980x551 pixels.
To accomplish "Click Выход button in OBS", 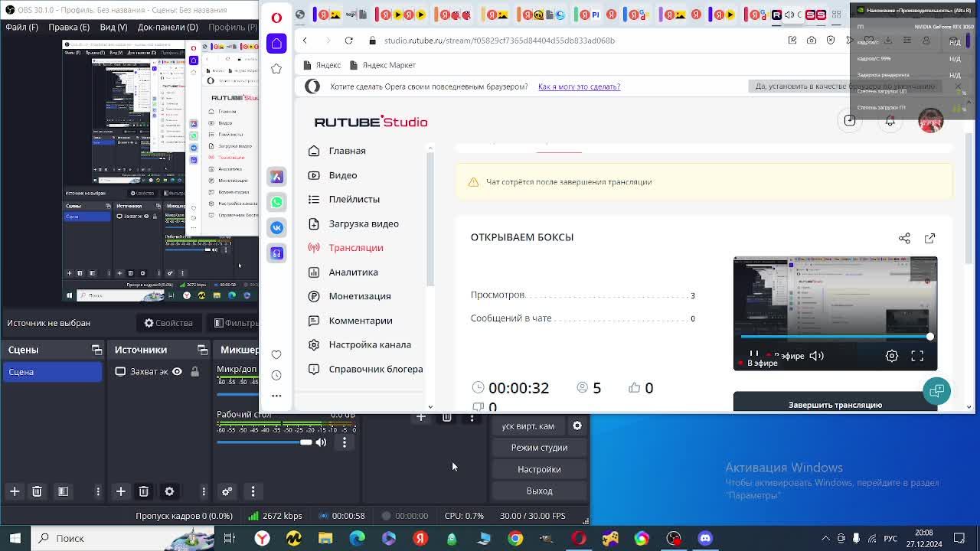I will (539, 491).
